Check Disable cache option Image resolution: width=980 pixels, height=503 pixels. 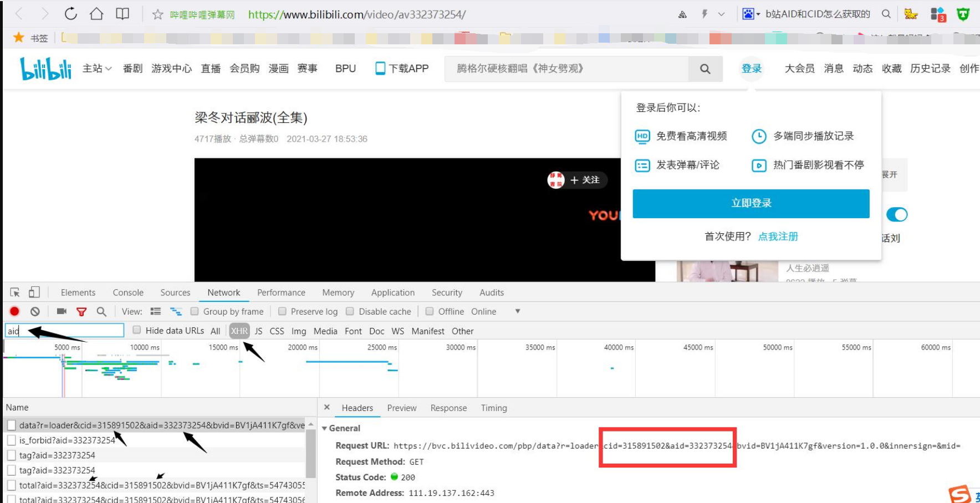pos(350,311)
